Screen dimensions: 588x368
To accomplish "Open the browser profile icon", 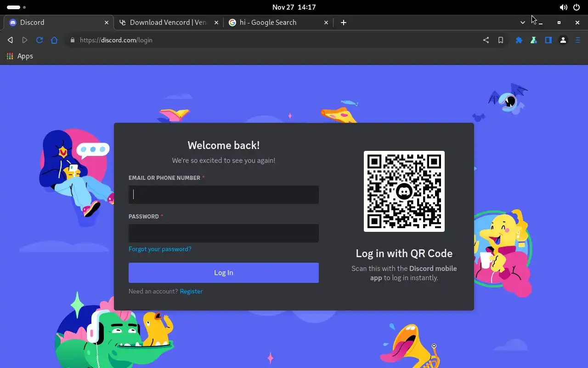I will point(563,40).
